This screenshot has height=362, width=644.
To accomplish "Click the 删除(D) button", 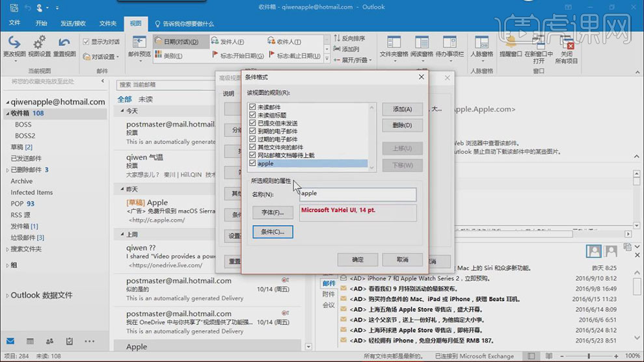I will (402, 125).
